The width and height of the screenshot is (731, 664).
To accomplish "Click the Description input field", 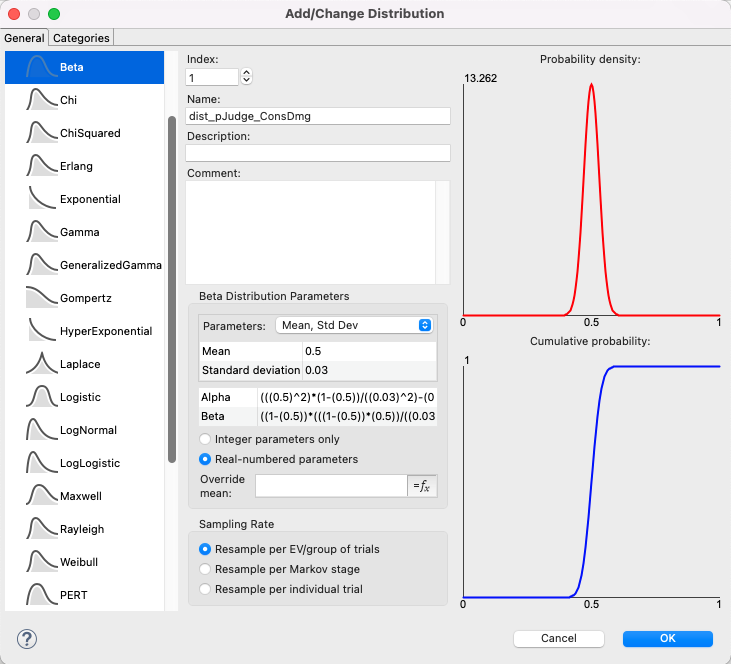I will 318,153.
